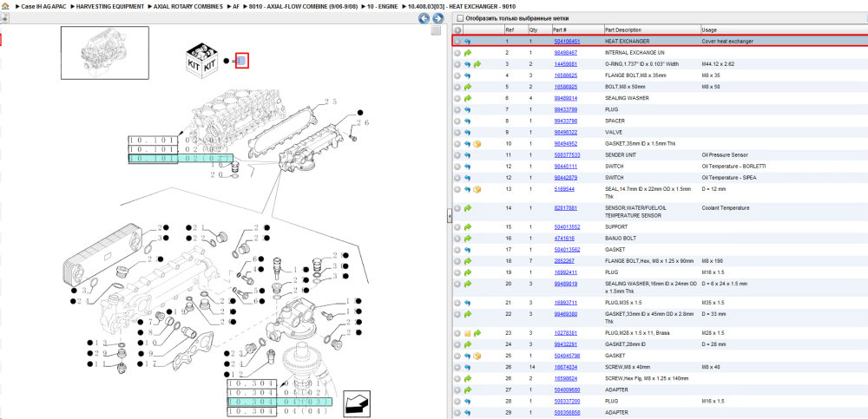
Task: Open HARVESTING EQUIPMENT breadcrumb
Action: (110, 6)
